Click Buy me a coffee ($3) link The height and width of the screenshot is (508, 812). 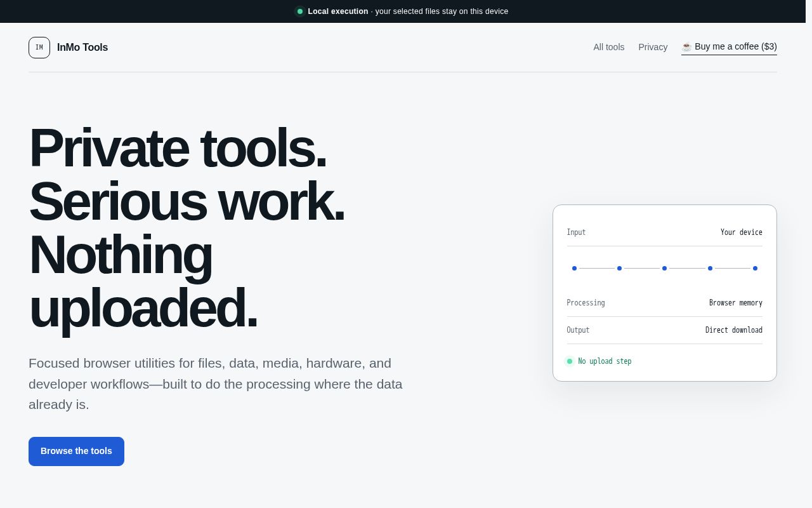point(729,47)
